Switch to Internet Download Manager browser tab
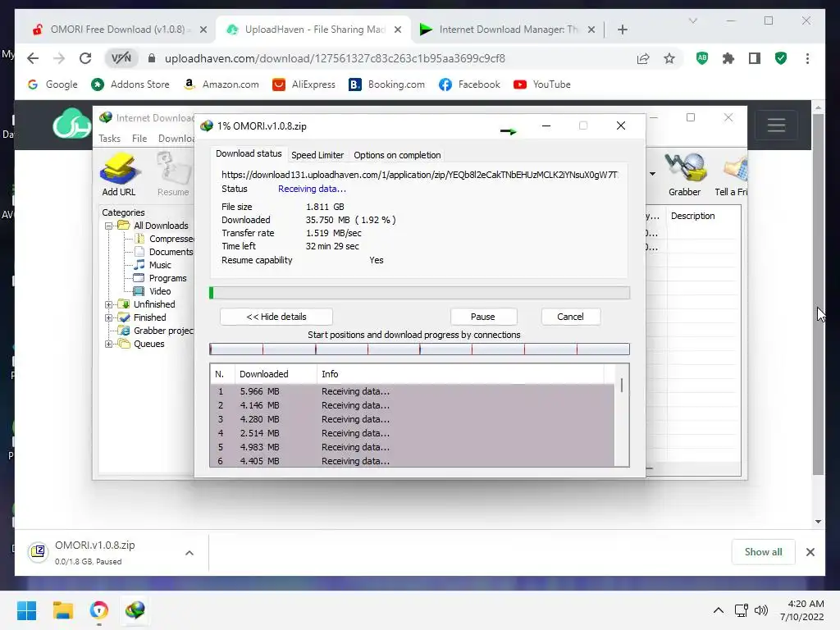The height and width of the screenshot is (630, 840). click(x=507, y=30)
